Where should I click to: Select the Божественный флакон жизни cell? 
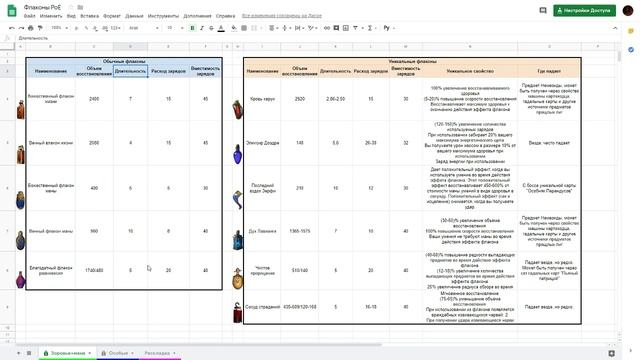click(x=51, y=99)
